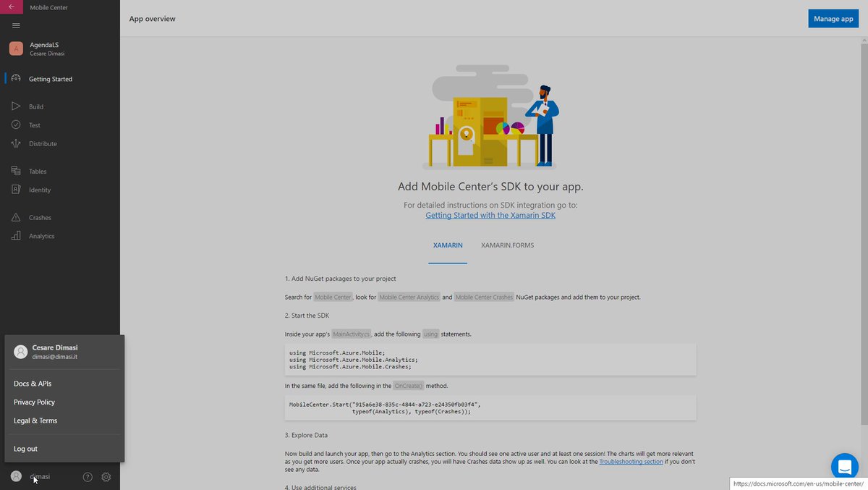Click Cesare Dimasi profile avatar in popup
The image size is (868, 490).
click(21, 352)
